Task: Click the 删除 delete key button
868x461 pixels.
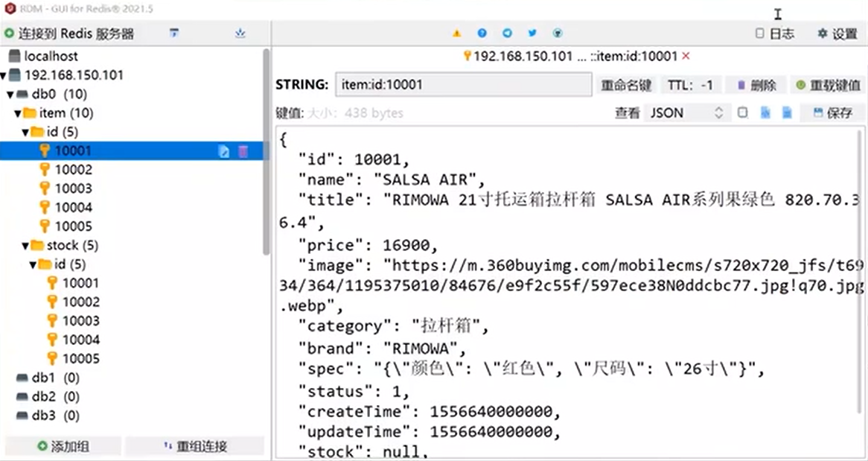Action: click(756, 86)
